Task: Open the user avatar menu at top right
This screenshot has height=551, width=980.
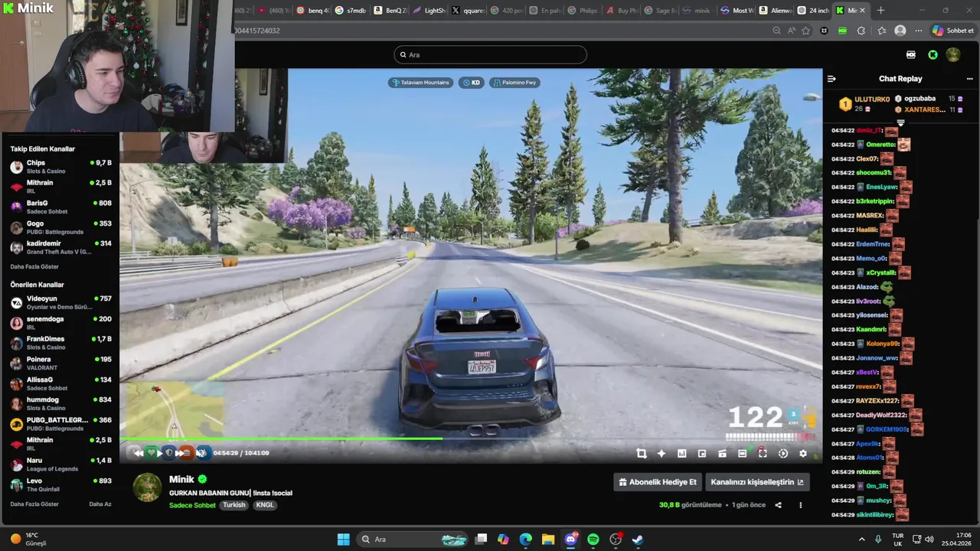Action: 953,54
